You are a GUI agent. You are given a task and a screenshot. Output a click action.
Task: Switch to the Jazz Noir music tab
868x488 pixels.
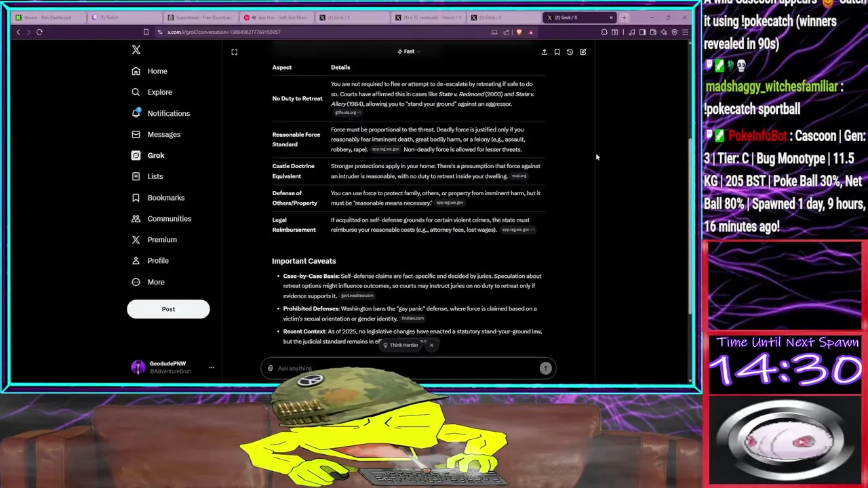[x=276, y=17]
